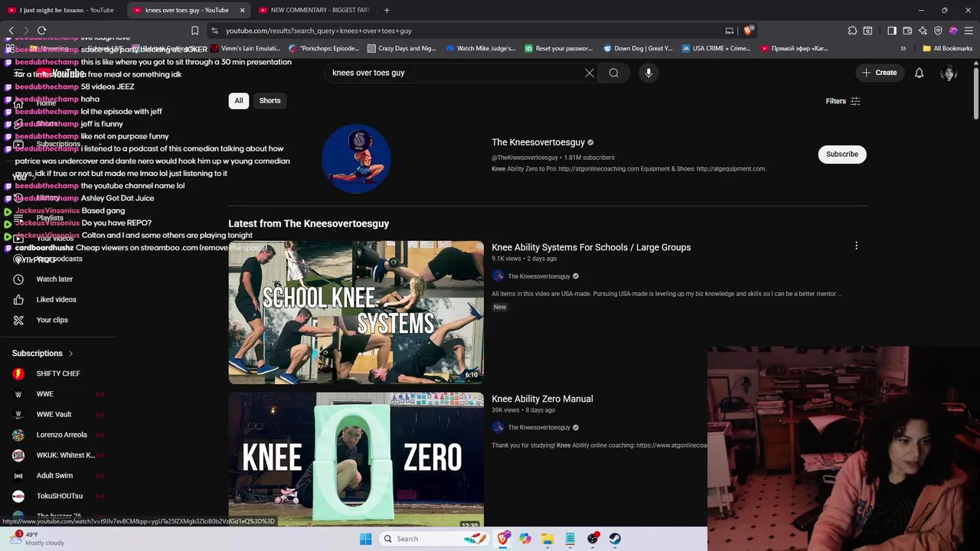Screen dimensions: 980x551
Task: Open 'Crazy Days and Nig...' bookmark
Action: click(401, 48)
